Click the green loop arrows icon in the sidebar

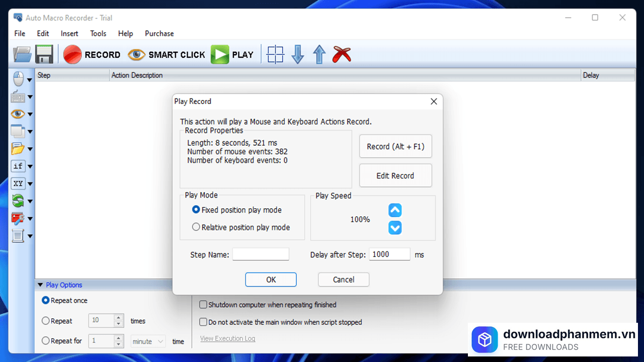(x=18, y=201)
